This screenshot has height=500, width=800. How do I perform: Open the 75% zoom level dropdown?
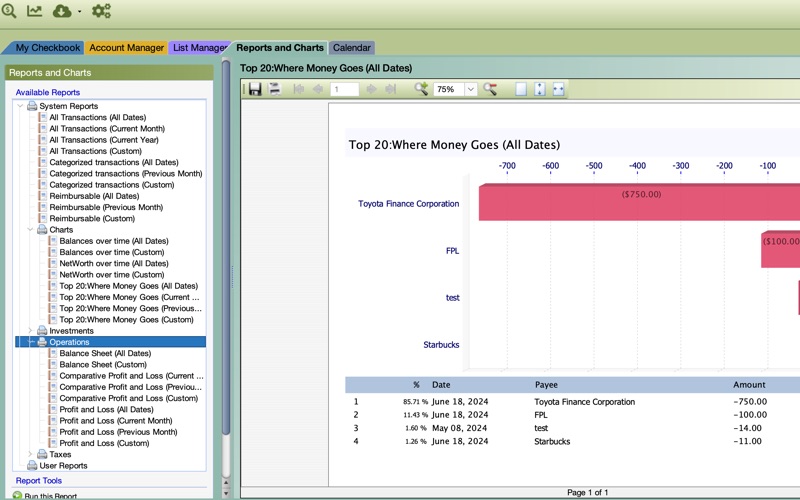pyautogui.click(x=470, y=89)
